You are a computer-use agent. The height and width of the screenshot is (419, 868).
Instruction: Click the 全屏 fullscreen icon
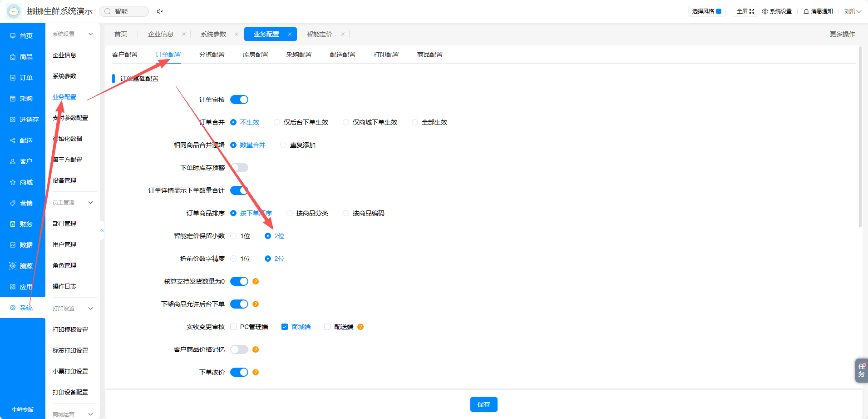point(752,11)
